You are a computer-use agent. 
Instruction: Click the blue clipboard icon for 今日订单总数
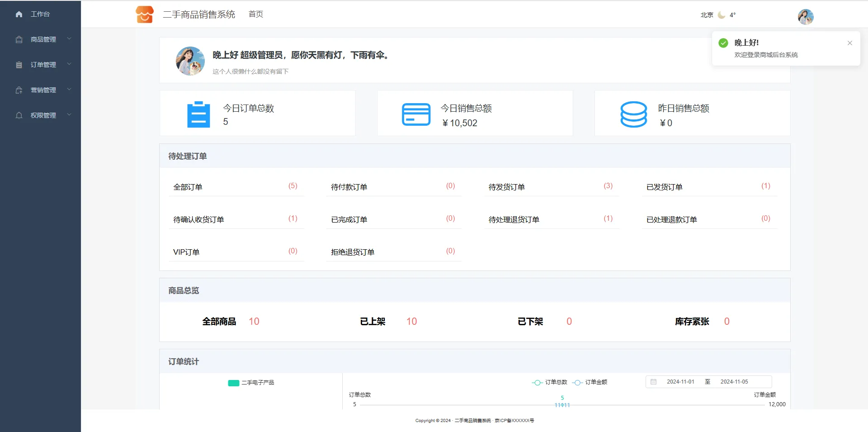click(x=198, y=114)
